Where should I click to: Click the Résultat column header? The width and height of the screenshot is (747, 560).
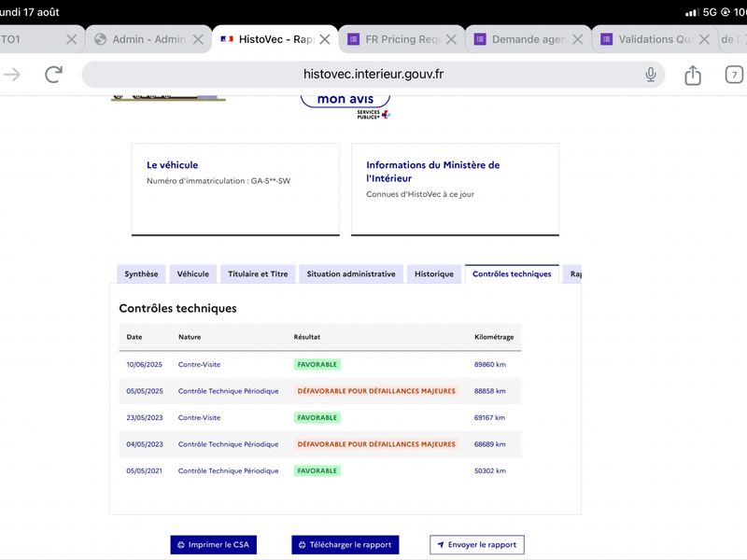307,337
